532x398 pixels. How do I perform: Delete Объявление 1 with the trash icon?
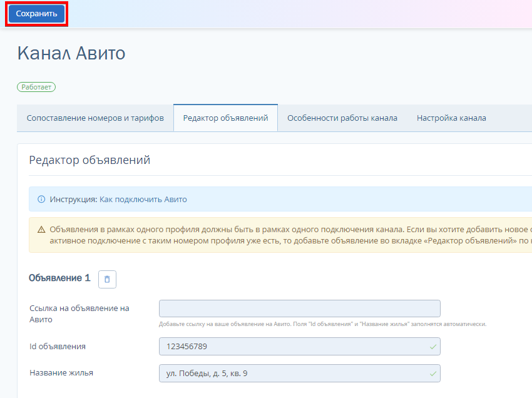tap(107, 279)
